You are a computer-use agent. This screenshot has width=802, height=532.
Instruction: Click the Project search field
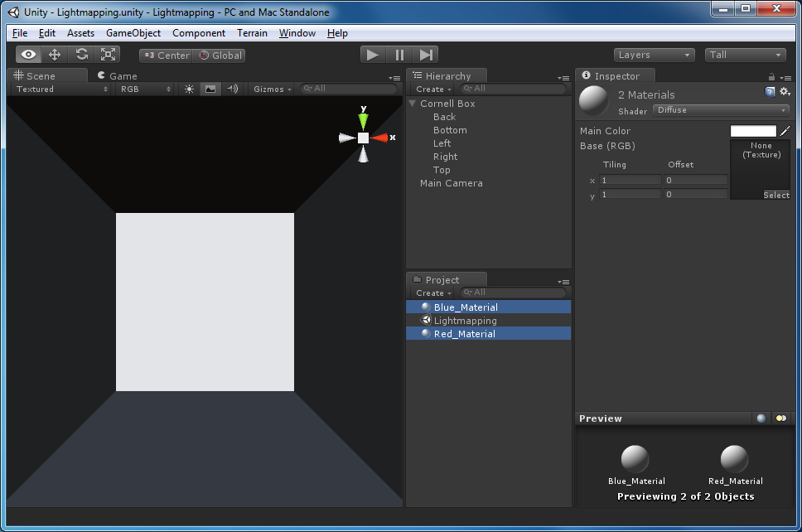click(x=513, y=292)
